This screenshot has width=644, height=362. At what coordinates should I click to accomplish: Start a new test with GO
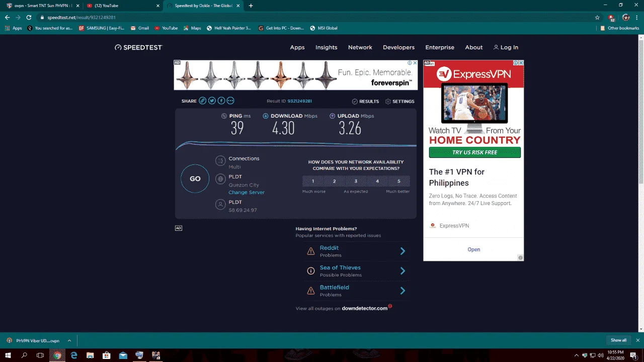coord(195,178)
